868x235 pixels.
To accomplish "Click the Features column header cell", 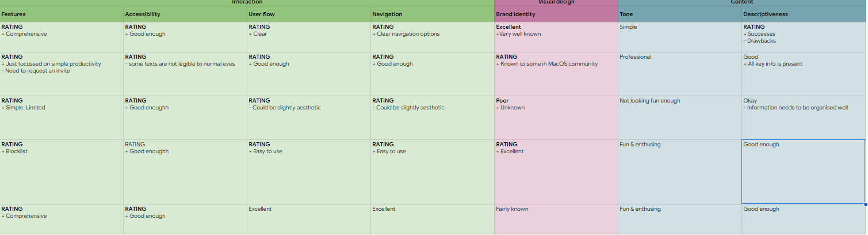I will coord(62,14).
